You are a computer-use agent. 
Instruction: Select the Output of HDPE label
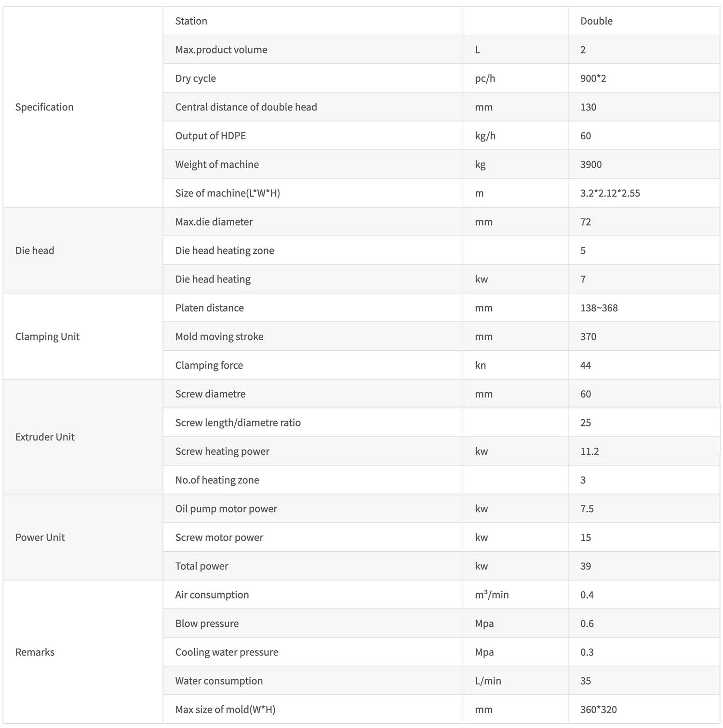(211, 136)
